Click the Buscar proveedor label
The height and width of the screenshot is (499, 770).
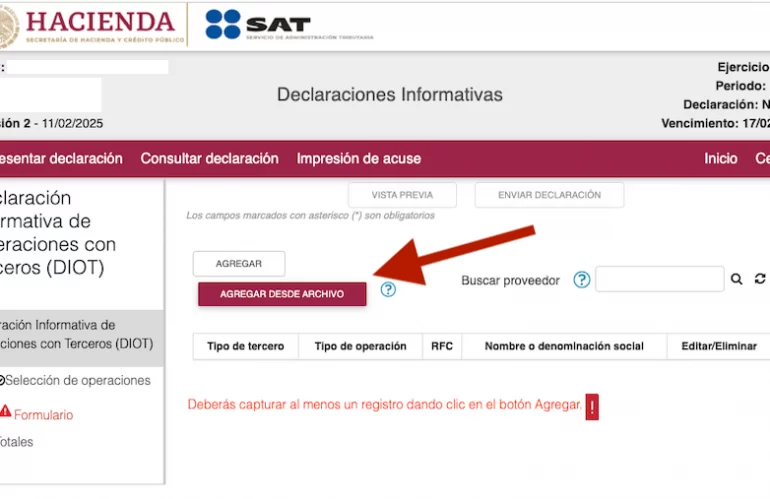(510, 280)
